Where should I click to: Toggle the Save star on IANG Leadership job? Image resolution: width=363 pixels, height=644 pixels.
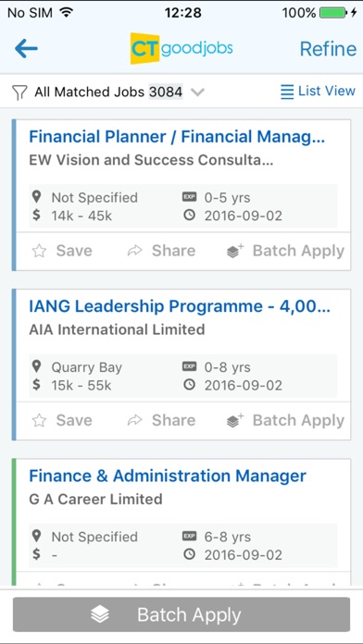click(39, 421)
